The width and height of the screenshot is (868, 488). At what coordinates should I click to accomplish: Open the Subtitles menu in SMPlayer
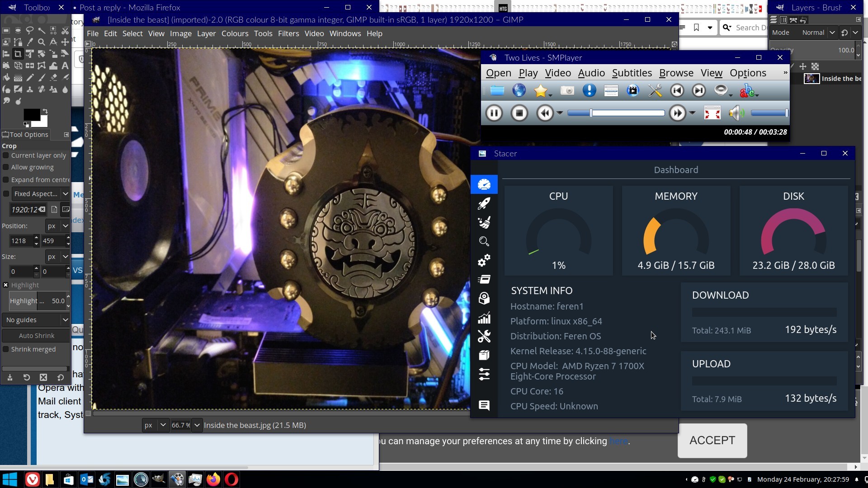click(x=632, y=73)
